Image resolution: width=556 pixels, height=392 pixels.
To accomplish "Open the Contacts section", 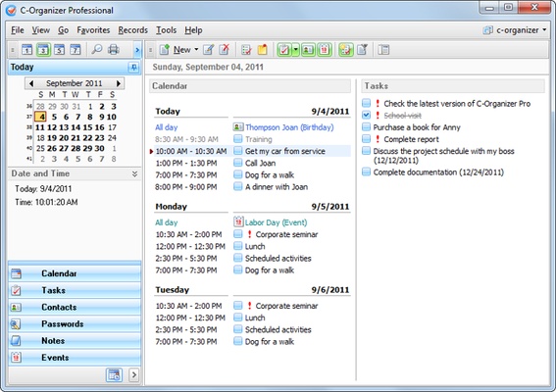I will point(75,307).
